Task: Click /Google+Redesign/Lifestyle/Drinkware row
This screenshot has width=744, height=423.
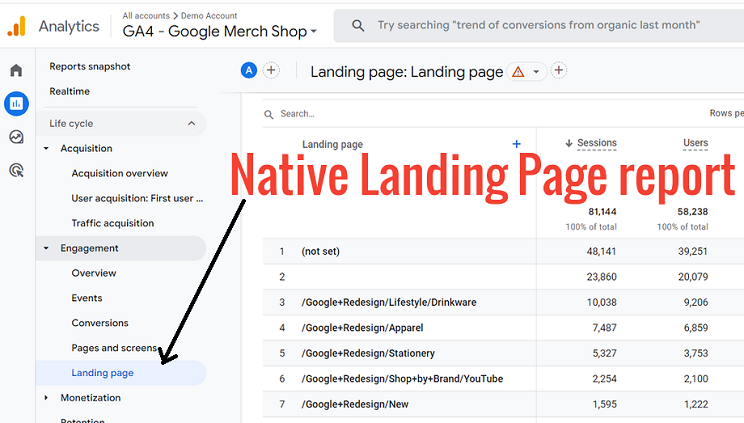Action: (389, 302)
